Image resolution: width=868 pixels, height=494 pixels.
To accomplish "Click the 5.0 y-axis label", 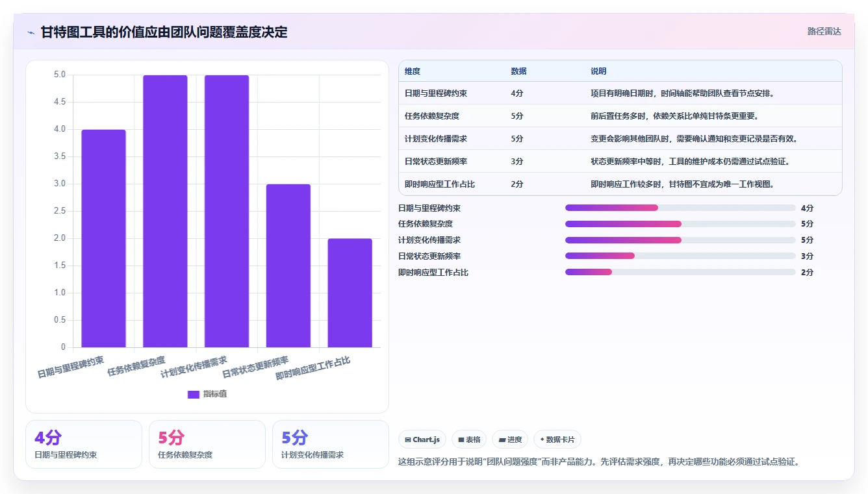I will point(60,75).
